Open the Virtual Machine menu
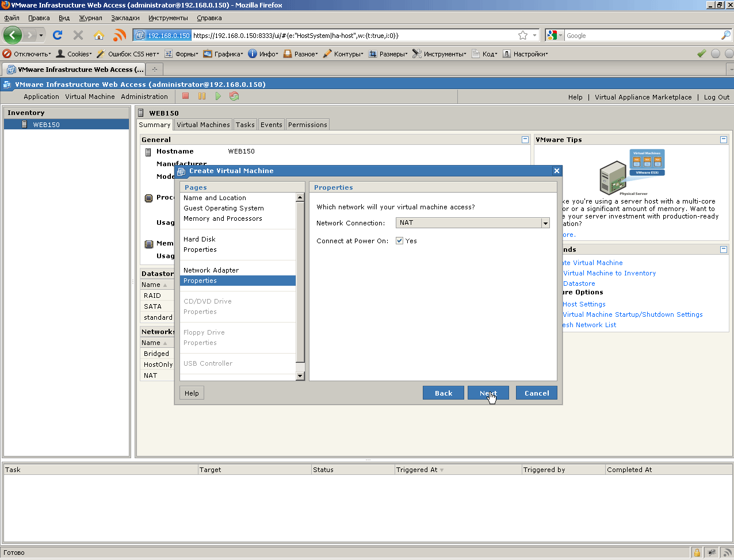 (90, 97)
